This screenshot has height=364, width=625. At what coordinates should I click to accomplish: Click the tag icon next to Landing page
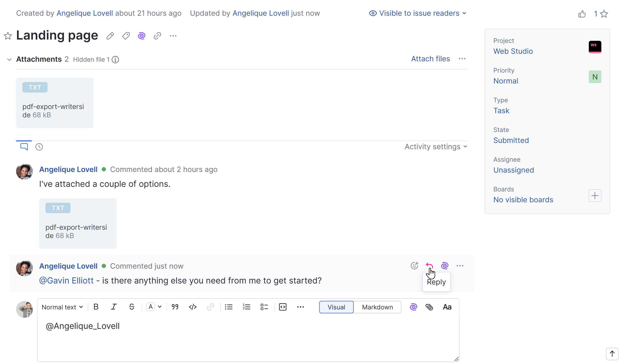click(126, 36)
